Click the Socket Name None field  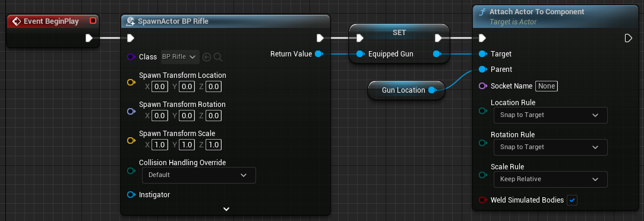coord(546,86)
